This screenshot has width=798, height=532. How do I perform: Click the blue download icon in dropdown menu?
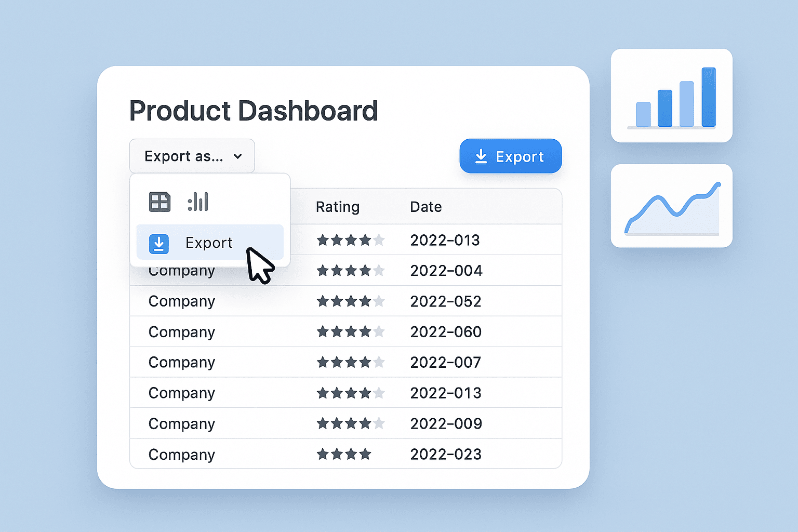tap(159, 243)
